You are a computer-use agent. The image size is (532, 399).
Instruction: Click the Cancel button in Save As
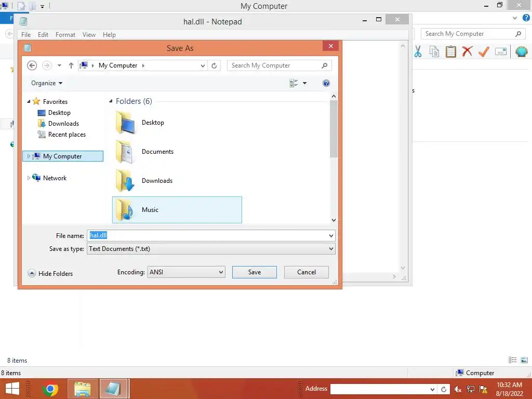307,272
